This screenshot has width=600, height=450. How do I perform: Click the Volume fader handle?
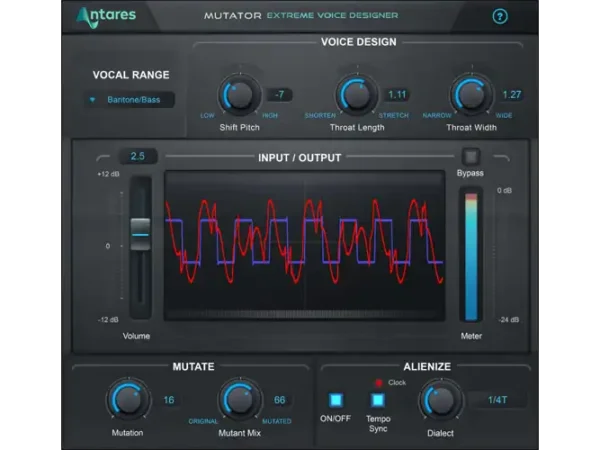[x=140, y=234]
